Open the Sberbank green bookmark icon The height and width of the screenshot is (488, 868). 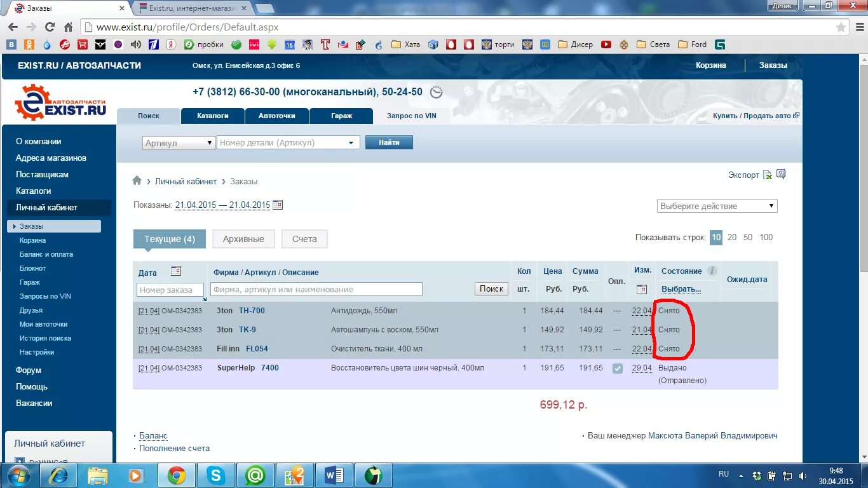click(236, 44)
